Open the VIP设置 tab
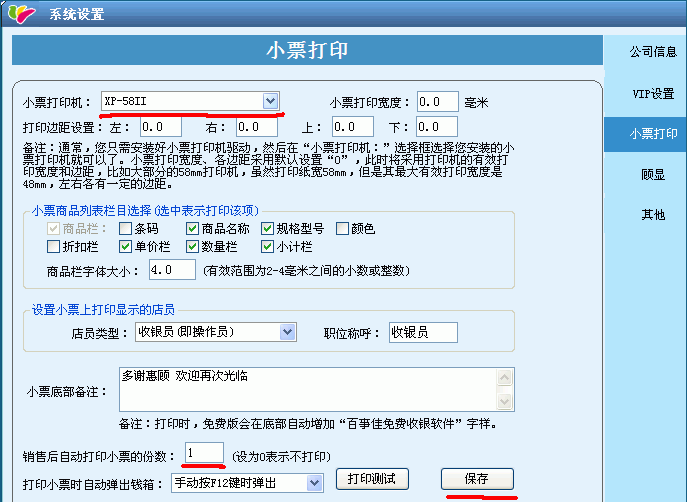The height and width of the screenshot is (502, 687). pos(645,93)
